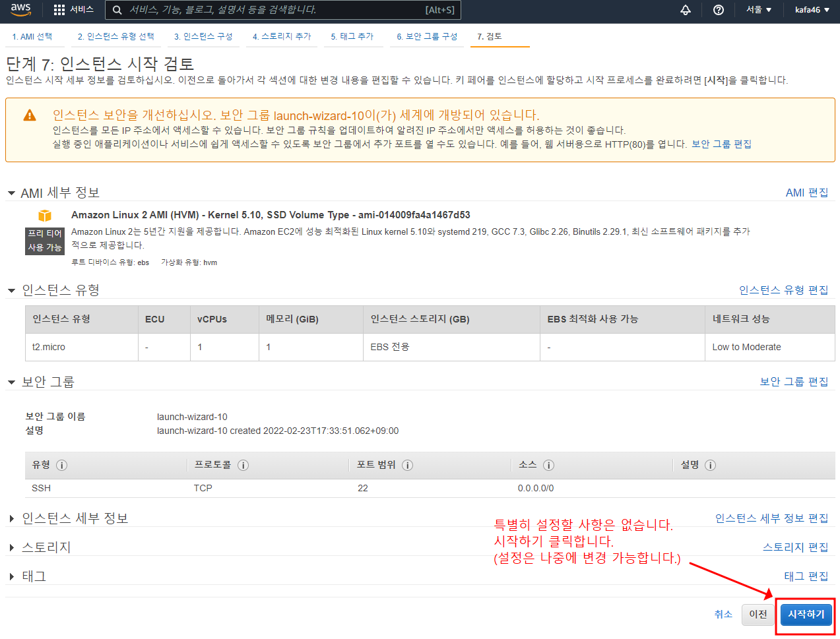The width and height of the screenshot is (840, 639).
Task: Click the SSH rule type cell
Action: tap(41, 488)
